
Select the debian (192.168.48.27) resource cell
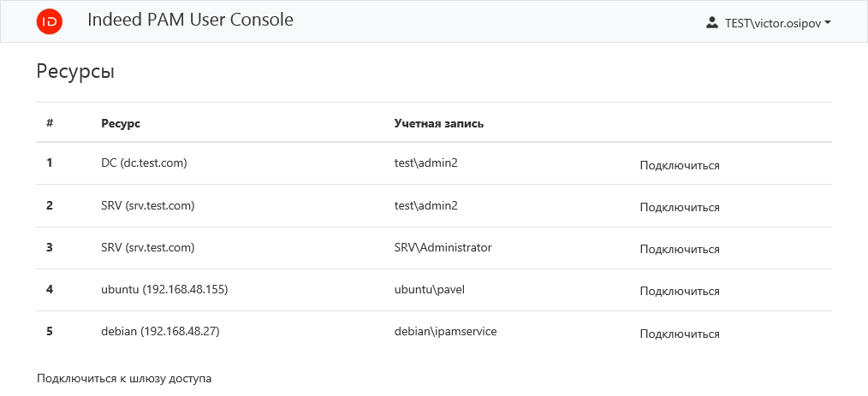coord(160,331)
